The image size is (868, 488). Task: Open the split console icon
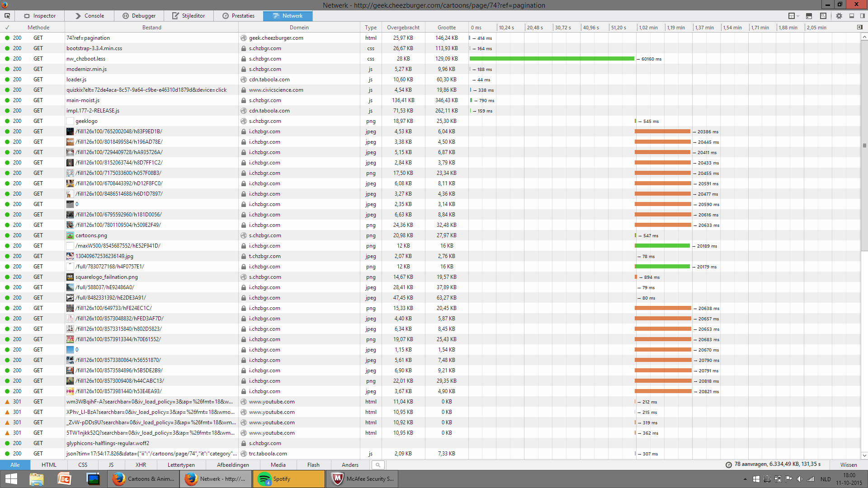coord(809,16)
